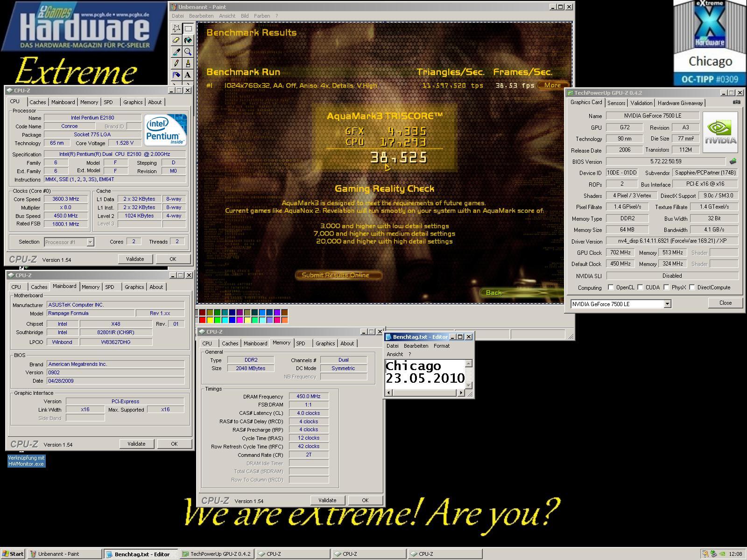Open the NVIDIA GeForce 7500 LE dropdown

667,304
